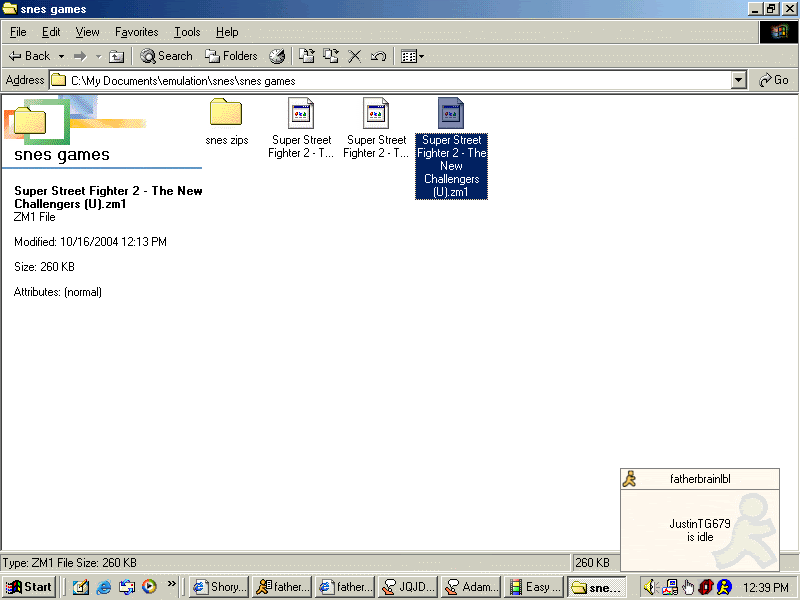Screen dimensions: 800x600
Task: Open the History toolbar icon
Action: [x=277, y=56]
